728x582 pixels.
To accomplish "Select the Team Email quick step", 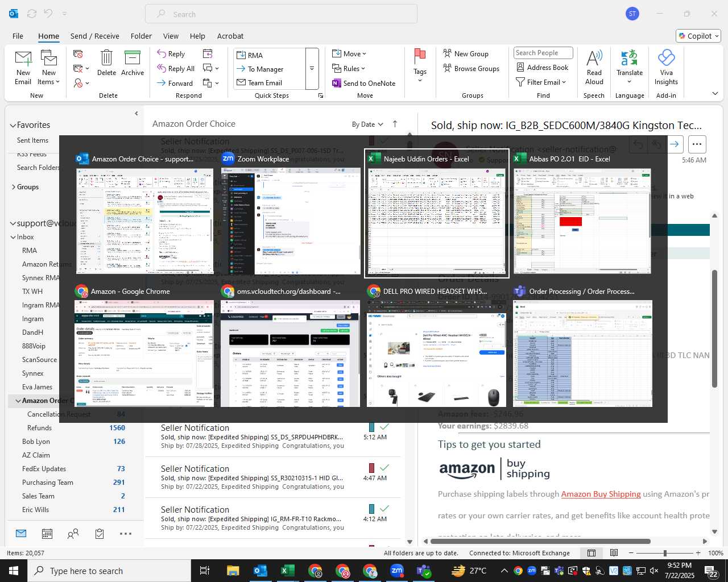I will 270,82.
